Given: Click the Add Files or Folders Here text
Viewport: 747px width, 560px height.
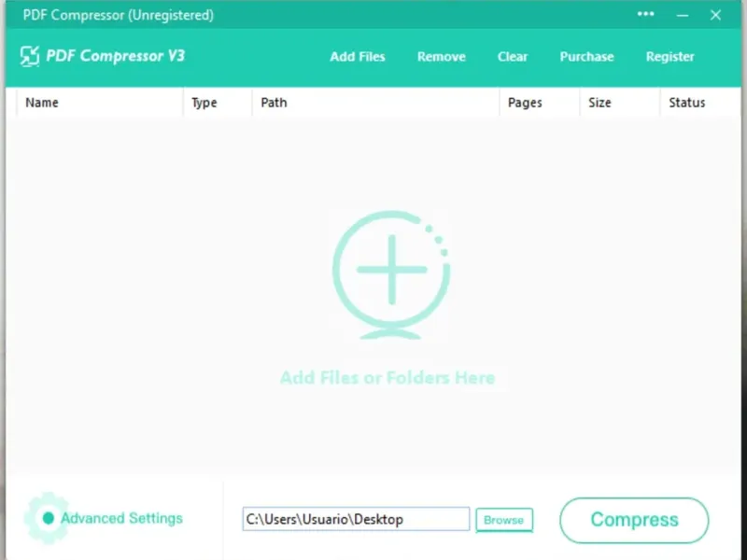Looking at the screenshot, I should pyautogui.click(x=388, y=378).
